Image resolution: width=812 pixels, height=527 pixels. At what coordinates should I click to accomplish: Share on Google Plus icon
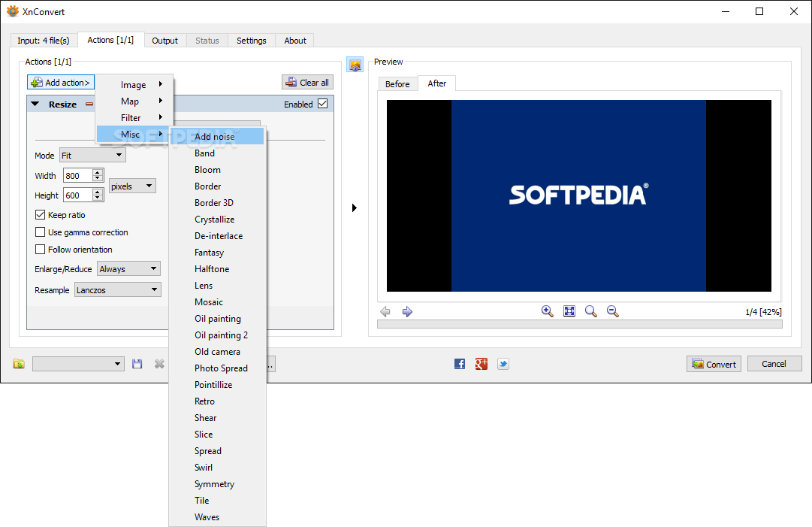[x=481, y=364]
